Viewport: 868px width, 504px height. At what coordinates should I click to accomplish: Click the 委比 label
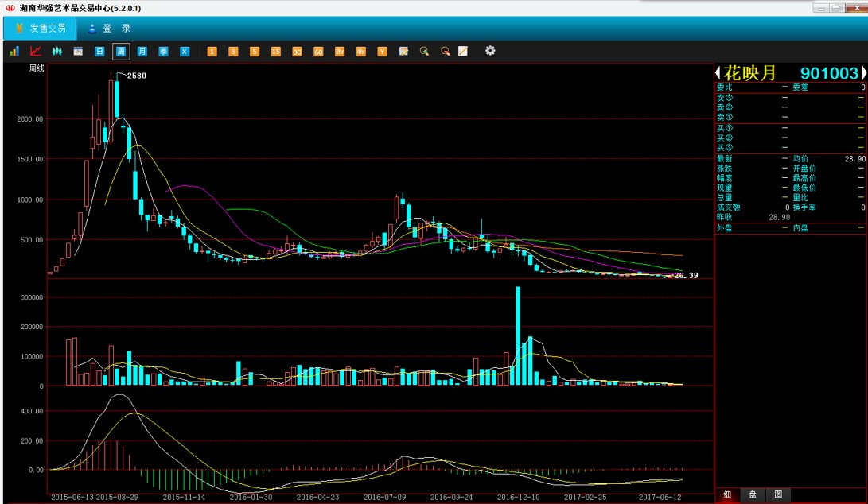point(725,87)
